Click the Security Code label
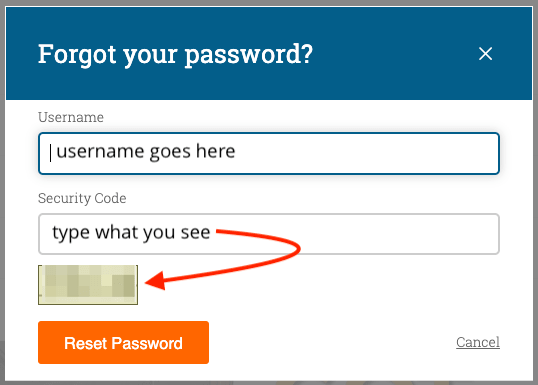Image resolution: width=538 pixels, height=385 pixels. [x=82, y=198]
